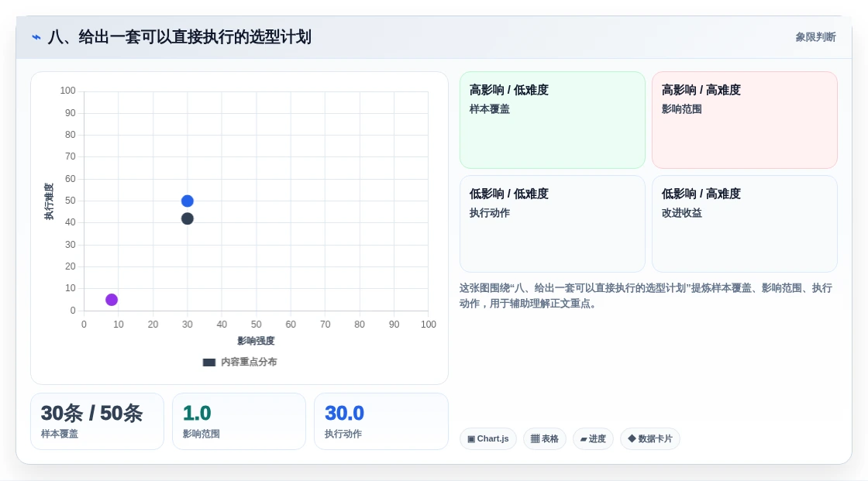The height and width of the screenshot is (481, 868).
Task: Click the purple scatter point near the origin
Action: click(112, 300)
